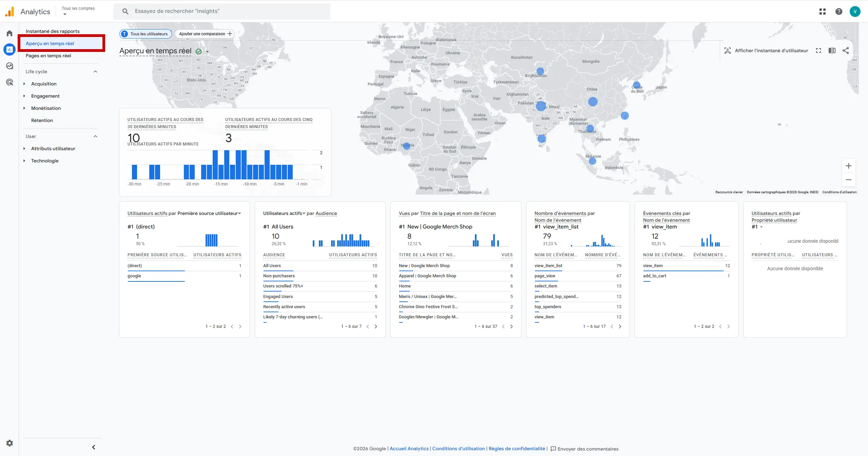Click the Share report icon
The width and height of the screenshot is (868, 456).
[846, 51]
